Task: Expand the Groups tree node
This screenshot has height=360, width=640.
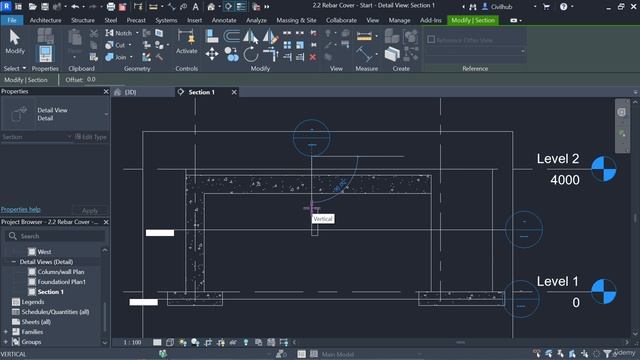Action: pyautogui.click(x=6, y=342)
